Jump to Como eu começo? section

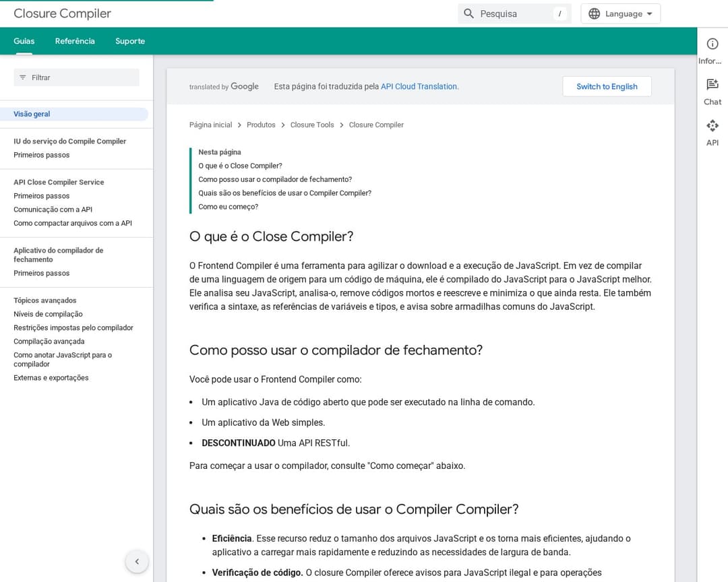tap(228, 207)
